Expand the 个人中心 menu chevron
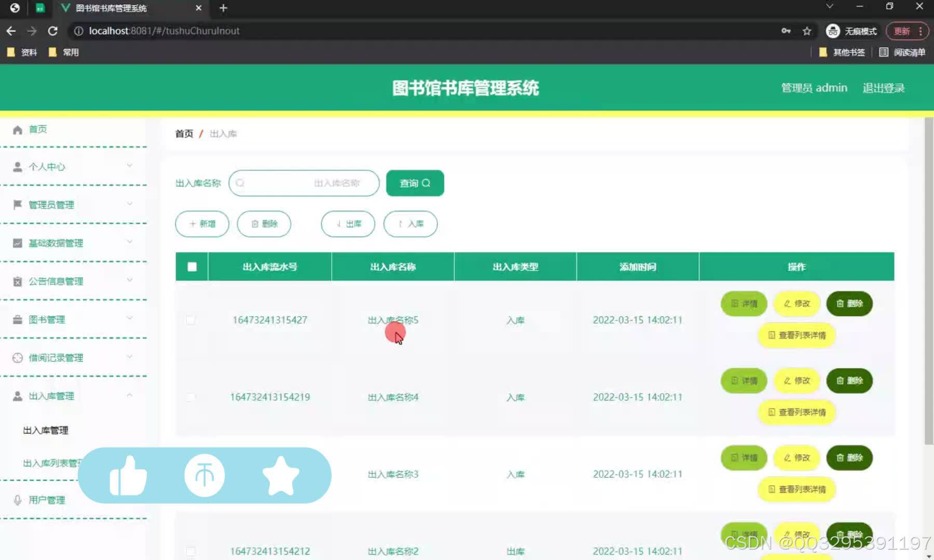 click(130, 166)
